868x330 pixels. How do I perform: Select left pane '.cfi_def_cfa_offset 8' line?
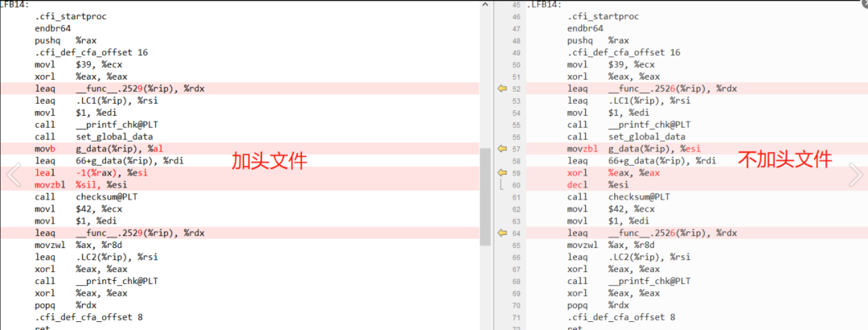pos(88,317)
